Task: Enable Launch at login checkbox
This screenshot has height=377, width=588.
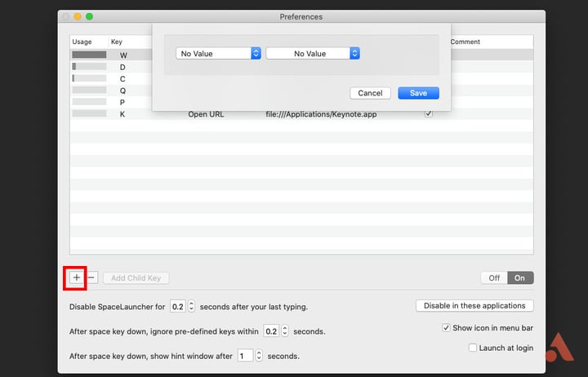Action: click(x=473, y=348)
